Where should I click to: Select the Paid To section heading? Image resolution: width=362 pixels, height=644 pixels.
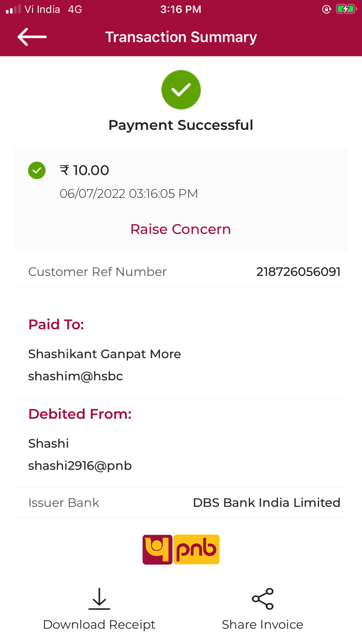pos(56,324)
